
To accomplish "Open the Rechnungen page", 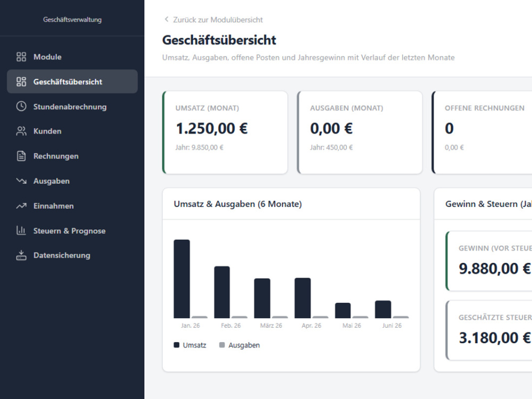I will tap(72, 156).
